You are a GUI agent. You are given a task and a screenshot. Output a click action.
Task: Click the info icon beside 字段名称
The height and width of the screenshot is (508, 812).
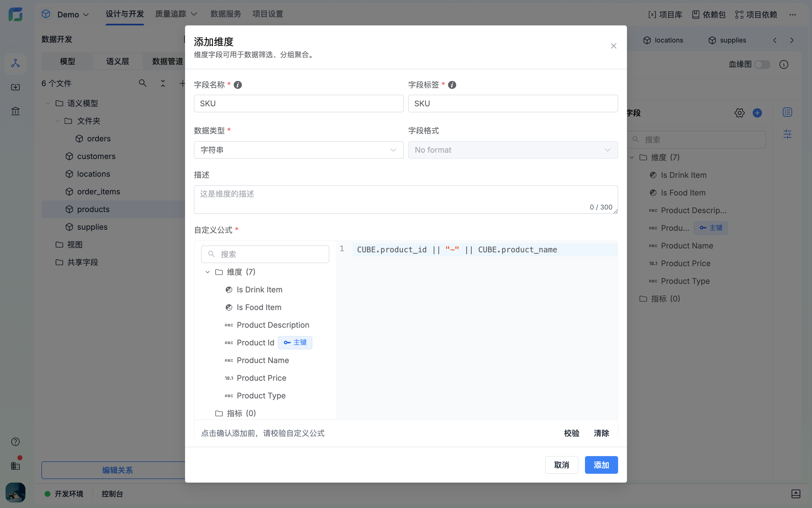pyautogui.click(x=238, y=85)
